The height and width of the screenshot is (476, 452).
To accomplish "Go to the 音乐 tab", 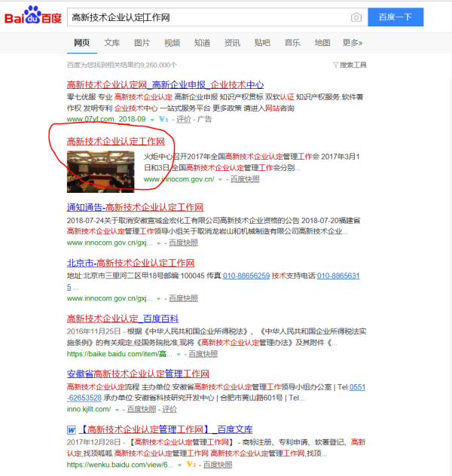I will point(292,43).
